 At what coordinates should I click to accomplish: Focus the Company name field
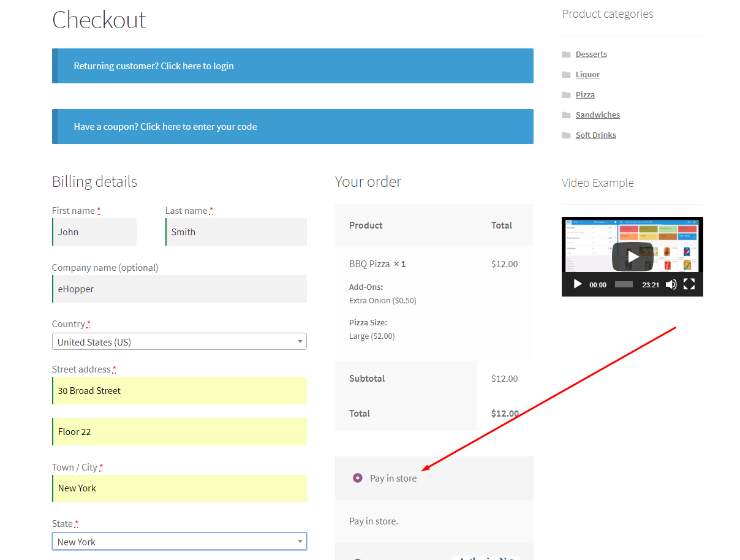(179, 289)
